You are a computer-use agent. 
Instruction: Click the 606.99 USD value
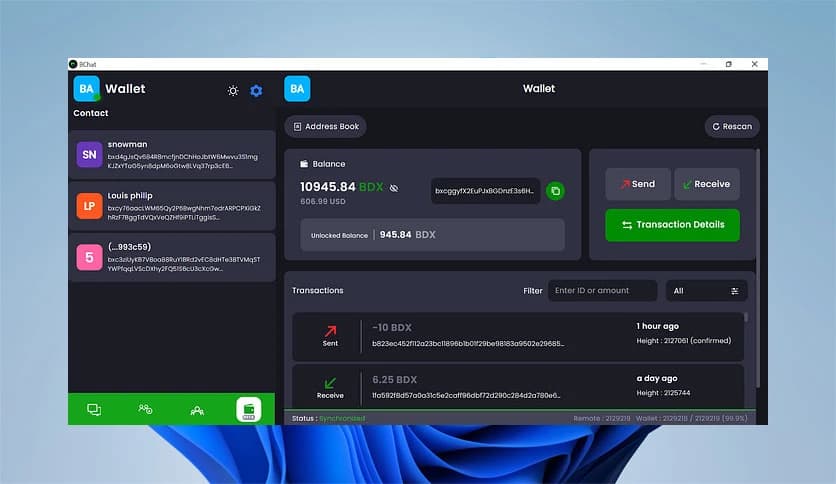[323, 201]
